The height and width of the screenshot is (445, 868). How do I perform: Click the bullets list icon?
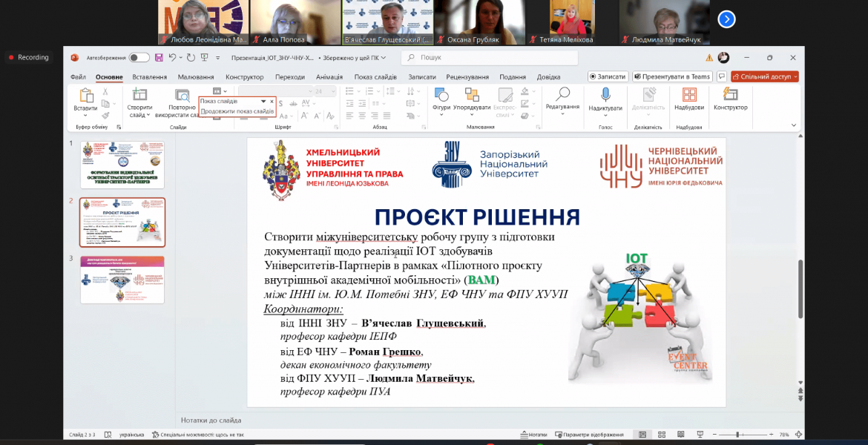349,91
